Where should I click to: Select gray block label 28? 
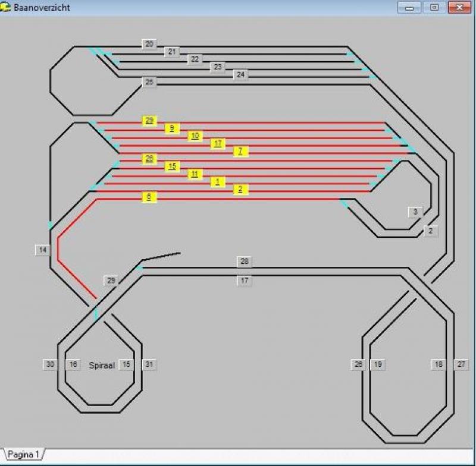(x=245, y=262)
